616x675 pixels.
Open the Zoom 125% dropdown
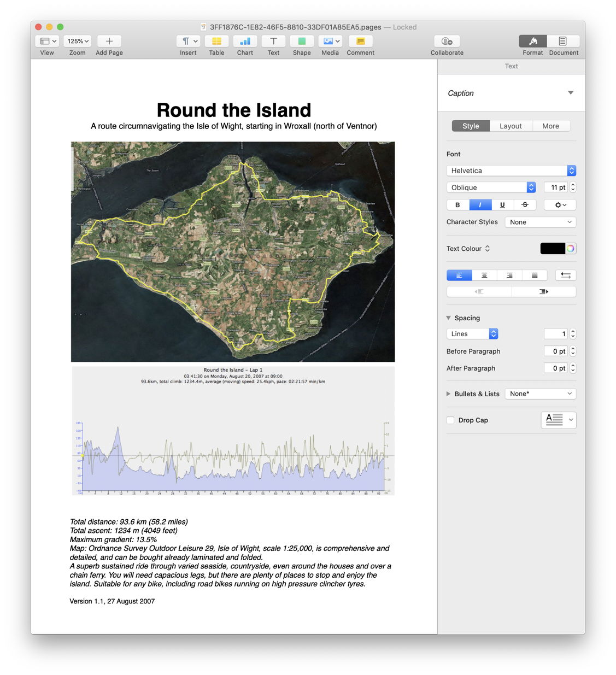[78, 41]
